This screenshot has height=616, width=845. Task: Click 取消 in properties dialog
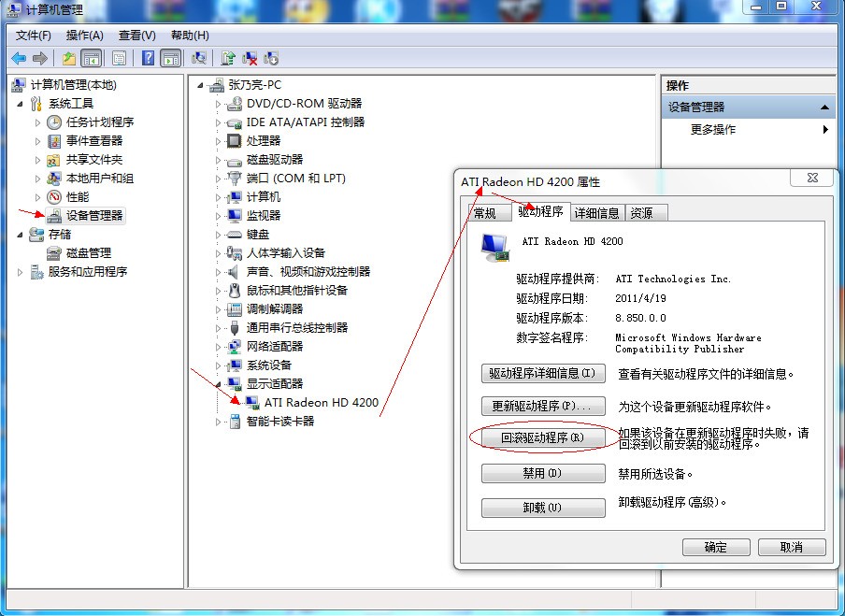792,547
